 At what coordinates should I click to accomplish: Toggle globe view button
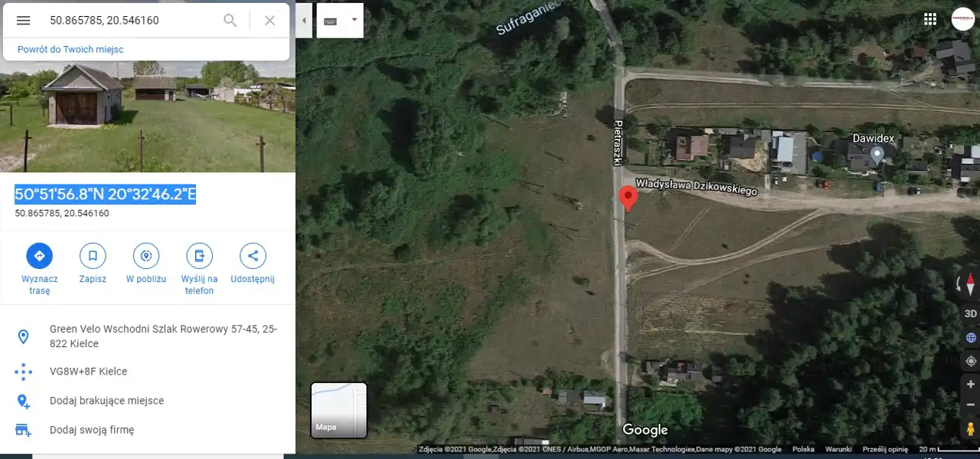[970, 337]
